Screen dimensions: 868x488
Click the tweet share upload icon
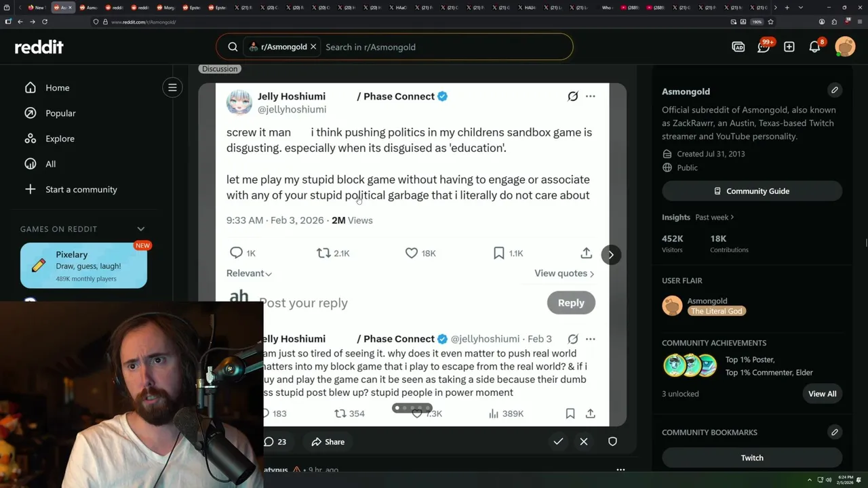(586, 253)
